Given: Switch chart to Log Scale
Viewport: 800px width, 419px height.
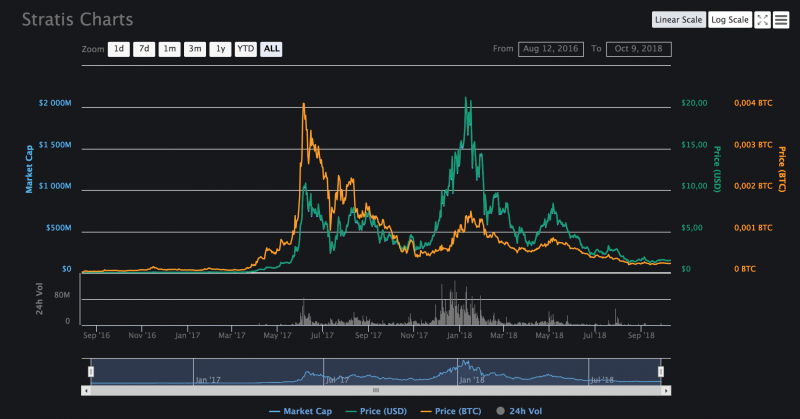Looking at the screenshot, I should point(730,20).
